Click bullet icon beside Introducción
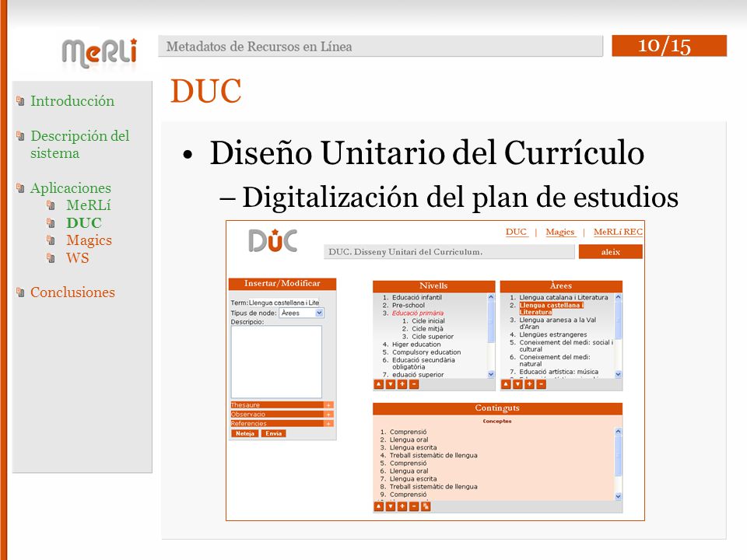The image size is (747, 560). [20, 100]
